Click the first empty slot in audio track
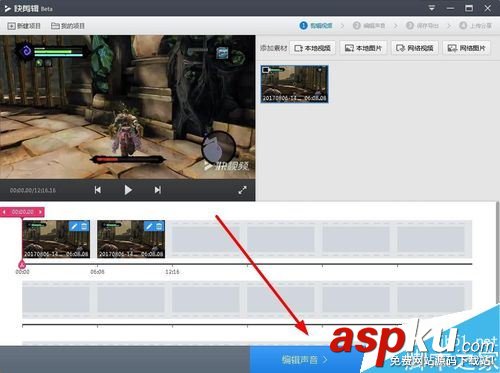 tap(56, 299)
